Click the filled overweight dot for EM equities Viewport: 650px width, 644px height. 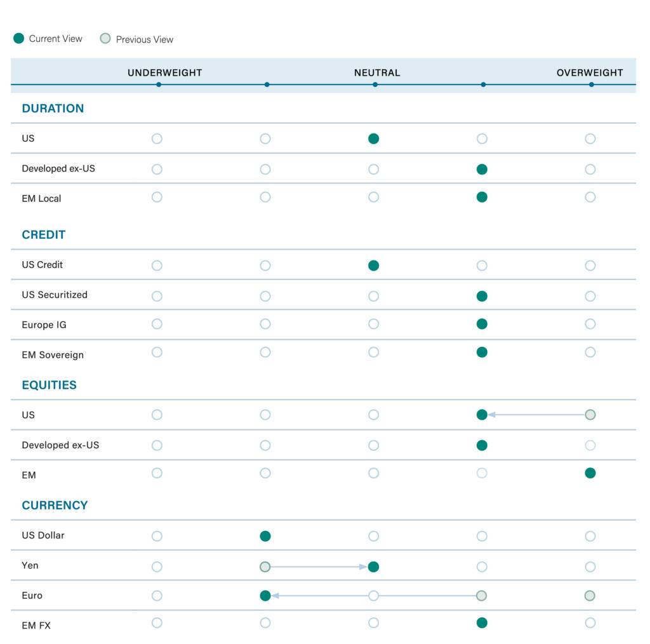click(x=590, y=473)
